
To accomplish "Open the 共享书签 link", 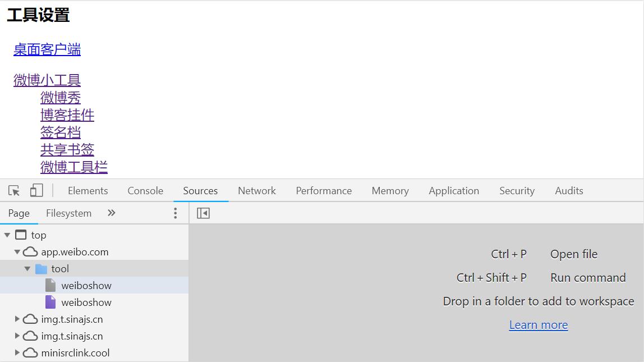I will [x=67, y=149].
